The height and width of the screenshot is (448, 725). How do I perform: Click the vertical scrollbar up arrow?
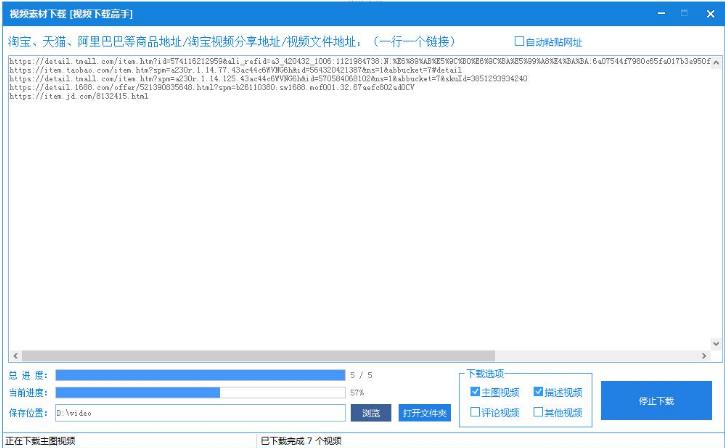click(x=714, y=61)
